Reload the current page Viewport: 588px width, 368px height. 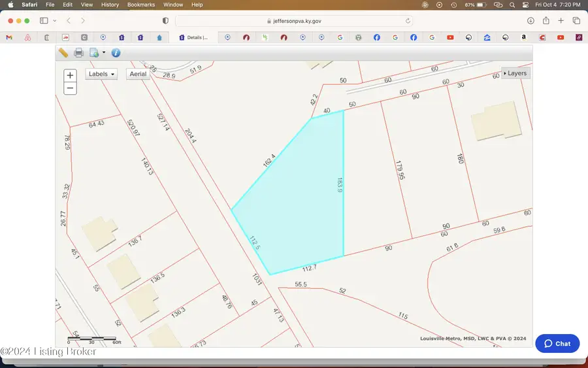(x=408, y=21)
